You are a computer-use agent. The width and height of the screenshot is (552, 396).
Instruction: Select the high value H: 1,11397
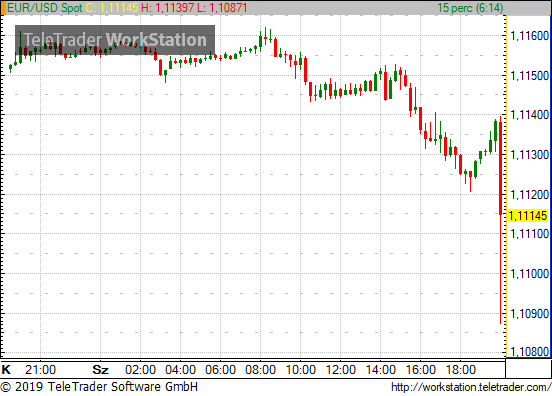pos(168,7)
